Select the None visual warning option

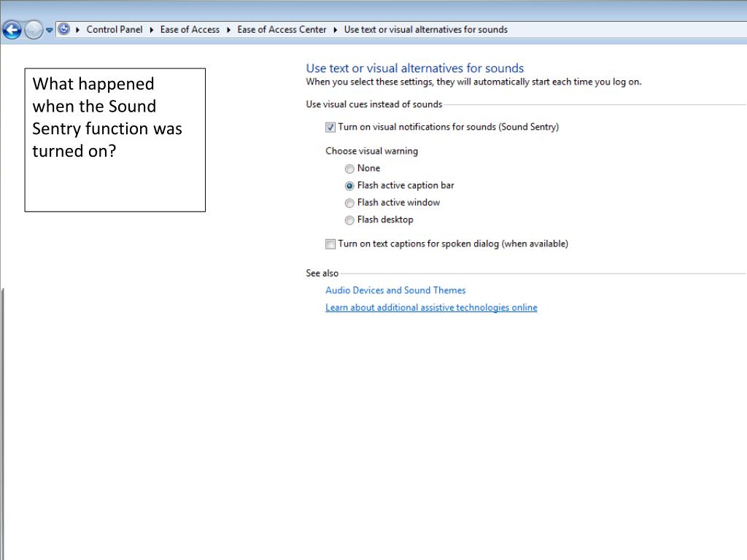coord(349,168)
